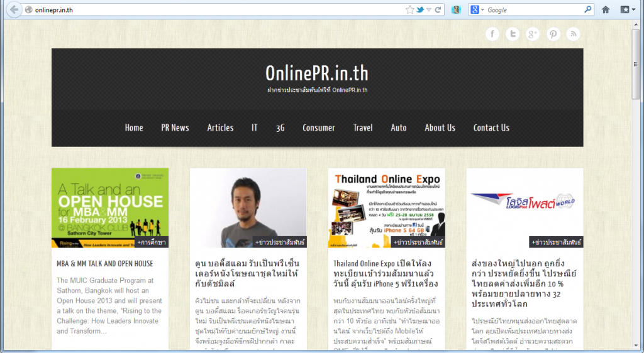This screenshot has width=644, height=353.
Task: Click category tag on Thailand Online Expo image
Action: [x=418, y=242]
